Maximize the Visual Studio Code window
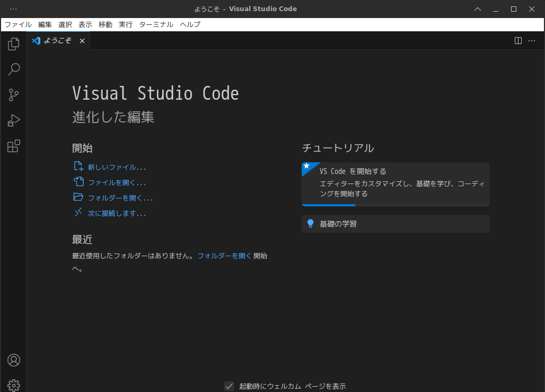This screenshot has width=545, height=392. pos(514,9)
